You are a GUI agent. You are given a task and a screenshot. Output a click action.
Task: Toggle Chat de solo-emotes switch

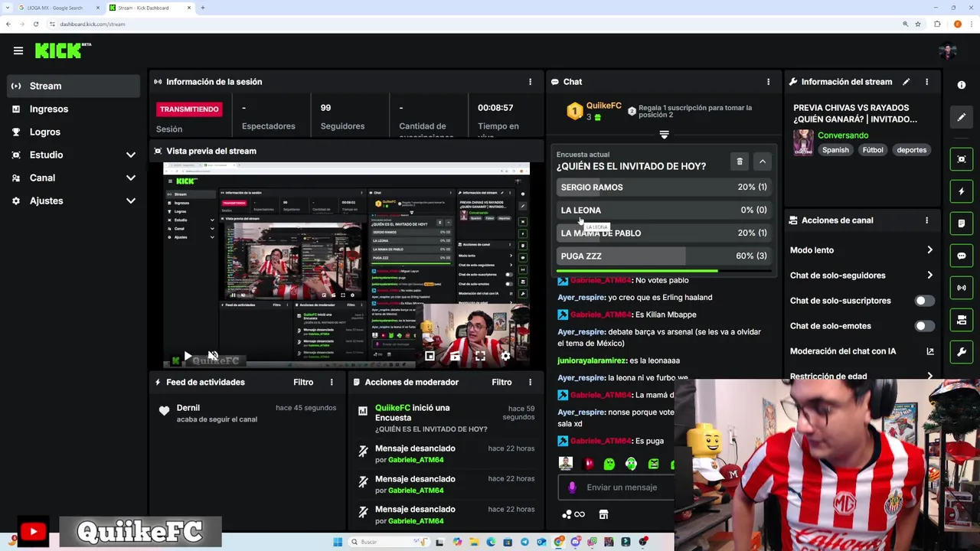(x=924, y=326)
